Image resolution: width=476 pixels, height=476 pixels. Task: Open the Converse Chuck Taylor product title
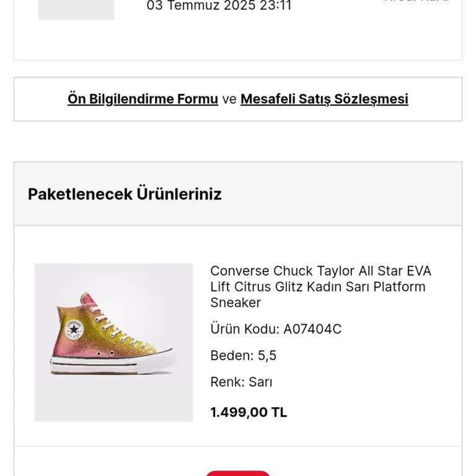(320, 286)
